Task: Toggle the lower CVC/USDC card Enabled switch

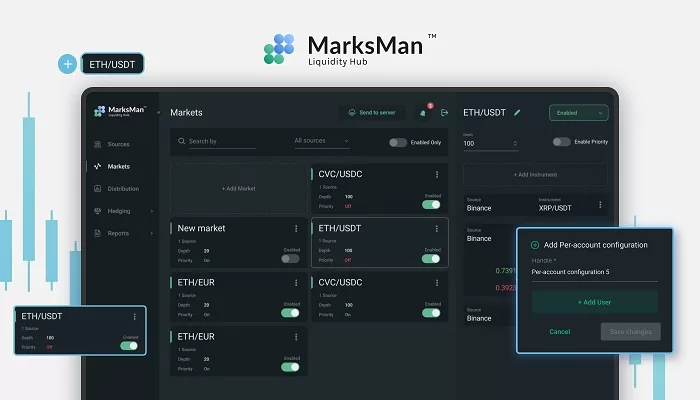Action: pos(431,313)
